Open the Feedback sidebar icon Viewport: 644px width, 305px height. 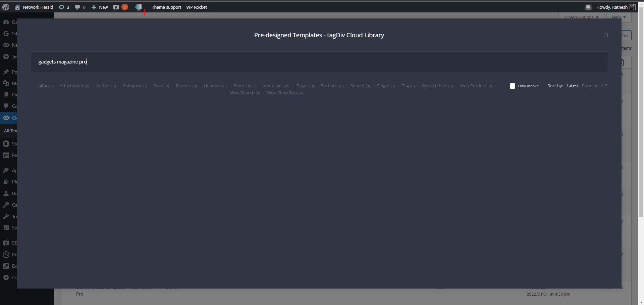pos(6,155)
